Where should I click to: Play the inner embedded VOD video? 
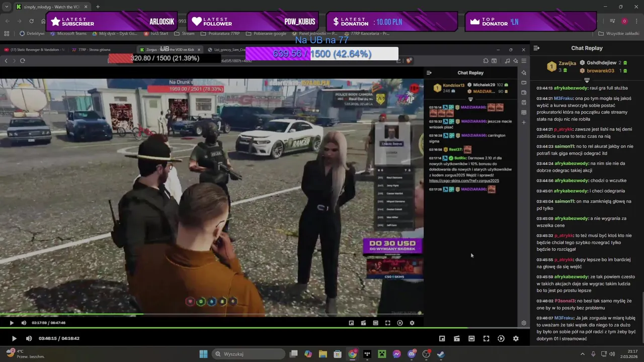(x=12, y=323)
